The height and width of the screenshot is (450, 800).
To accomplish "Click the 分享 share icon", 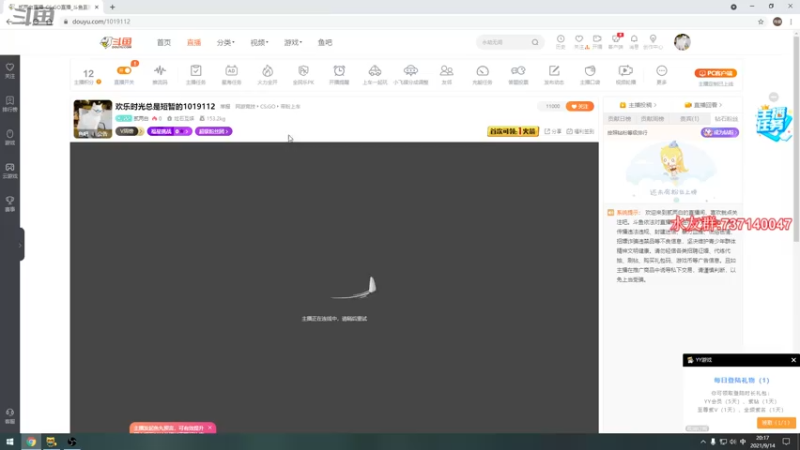I will click(x=553, y=131).
